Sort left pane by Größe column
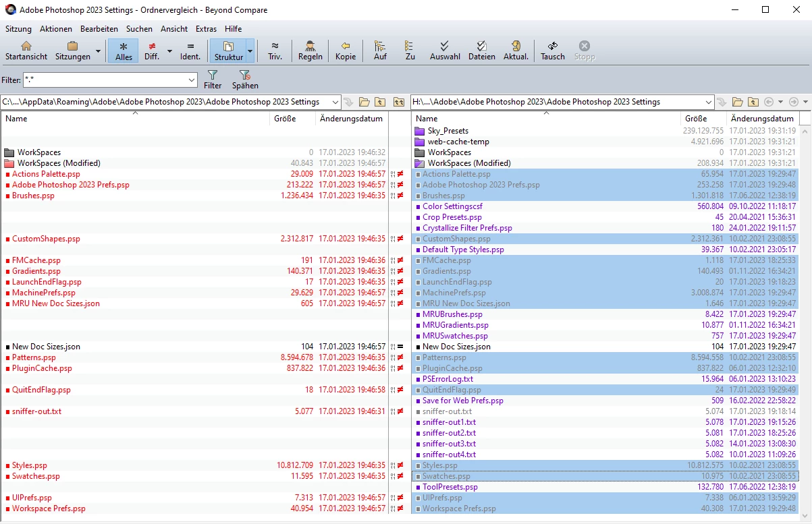812x524 pixels. pos(292,119)
